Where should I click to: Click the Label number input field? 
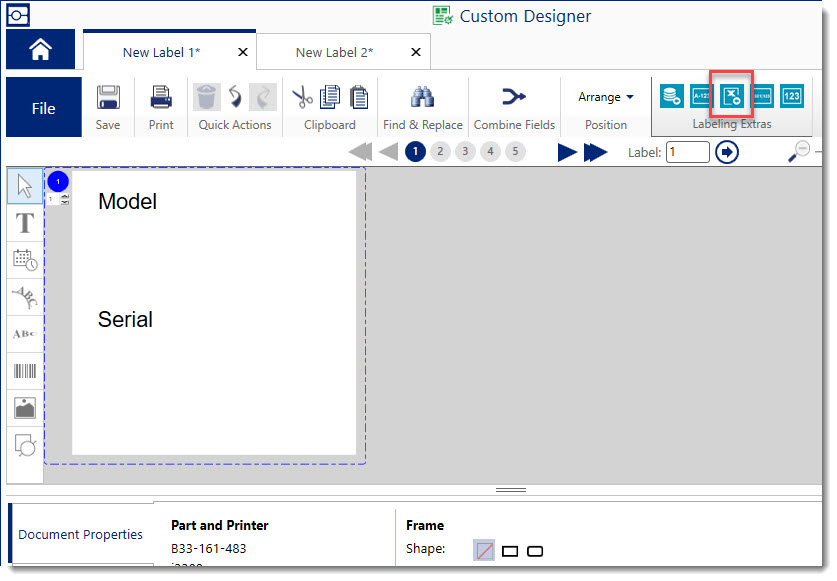click(688, 152)
